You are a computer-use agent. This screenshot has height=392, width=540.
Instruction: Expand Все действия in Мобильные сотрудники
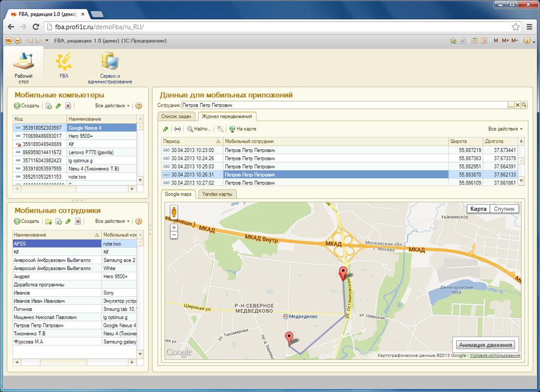tap(112, 221)
